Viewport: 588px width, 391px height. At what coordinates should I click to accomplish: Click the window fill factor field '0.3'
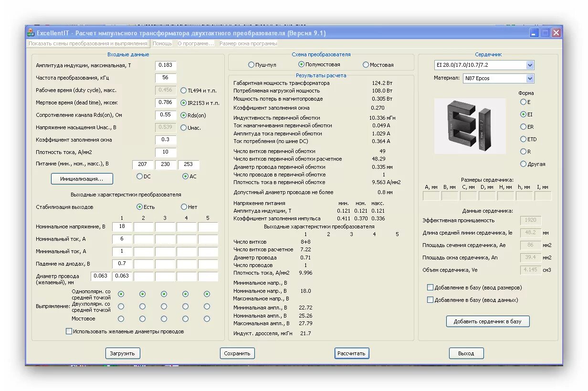[x=166, y=140]
